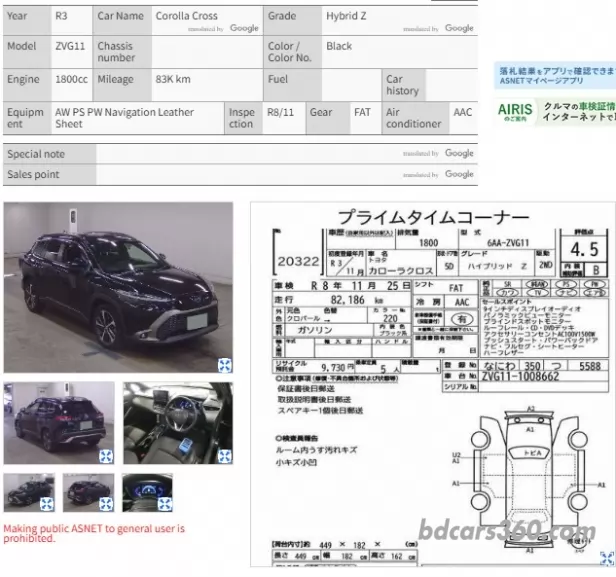
Task: Expand the auction sheet image icon
Action: tap(607, 558)
